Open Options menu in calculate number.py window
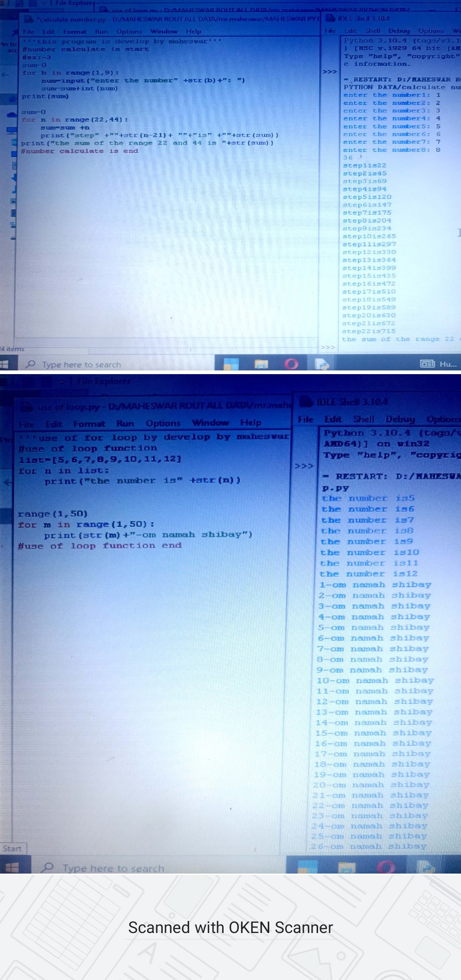Image resolution: width=461 pixels, height=980 pixels. 129,32
